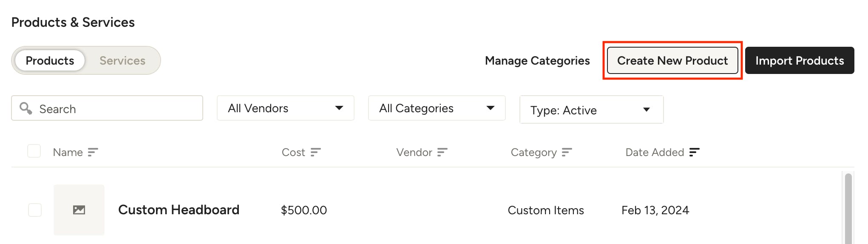Click into the Search input field
Screen dimensions: 868x244
[x=107, y=108]
